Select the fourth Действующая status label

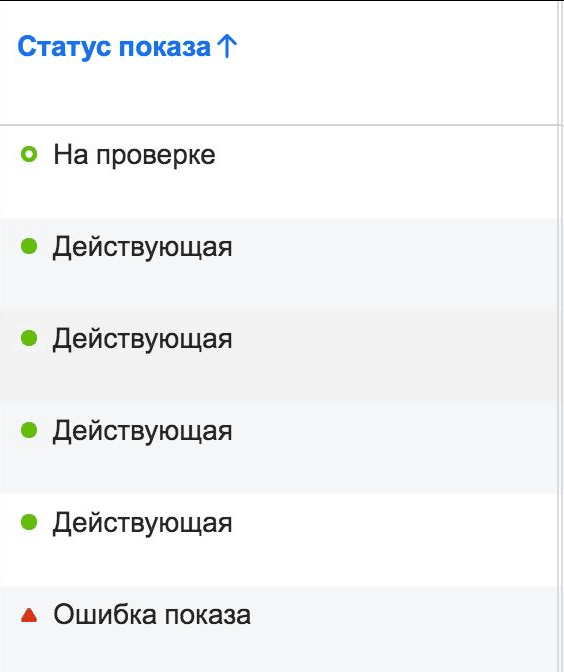coord(142,524)
